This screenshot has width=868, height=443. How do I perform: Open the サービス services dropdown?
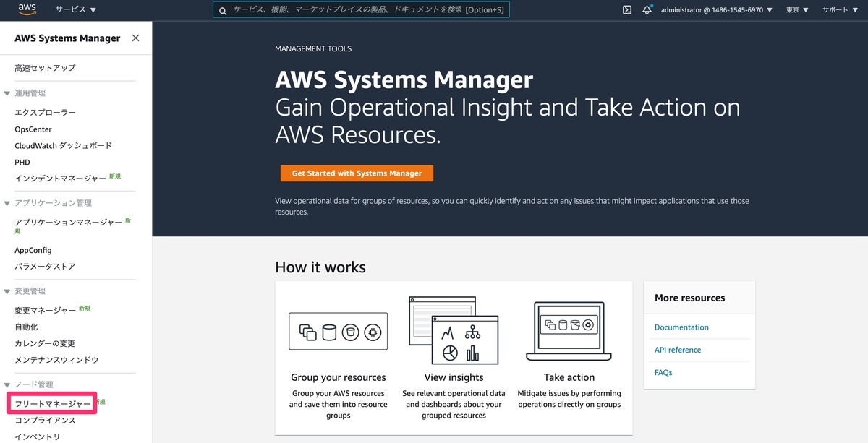(76, 10)
